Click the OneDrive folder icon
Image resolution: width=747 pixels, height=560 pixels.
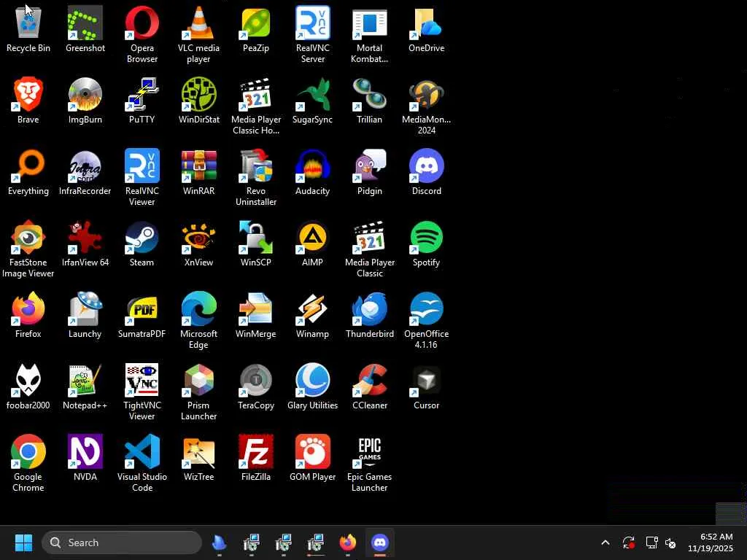(x=426, y=23)
